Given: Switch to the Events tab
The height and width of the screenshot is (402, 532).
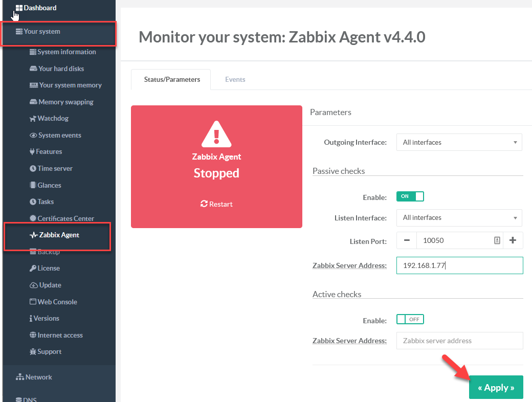Looking at the screenshot, I should [235, 80].
